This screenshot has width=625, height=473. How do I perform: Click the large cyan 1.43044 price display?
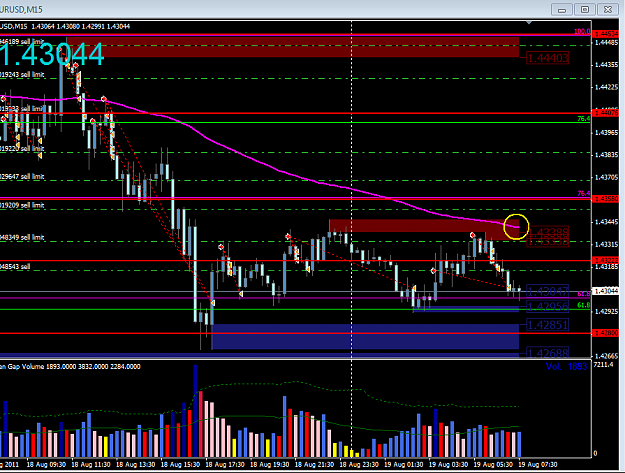[52, 54]
